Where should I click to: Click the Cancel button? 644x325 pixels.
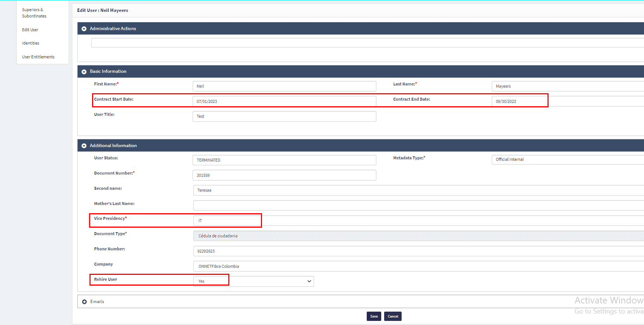click(393, 316)
